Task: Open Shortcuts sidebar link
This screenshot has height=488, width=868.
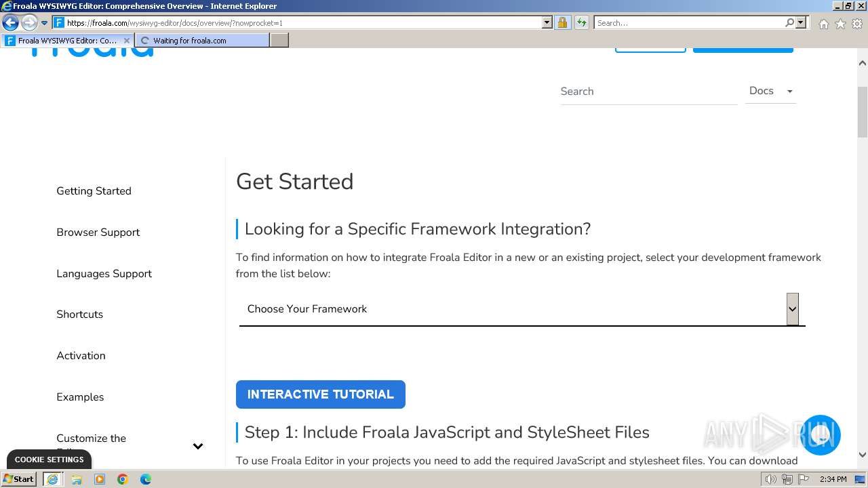Action: (x=79, y=314)
